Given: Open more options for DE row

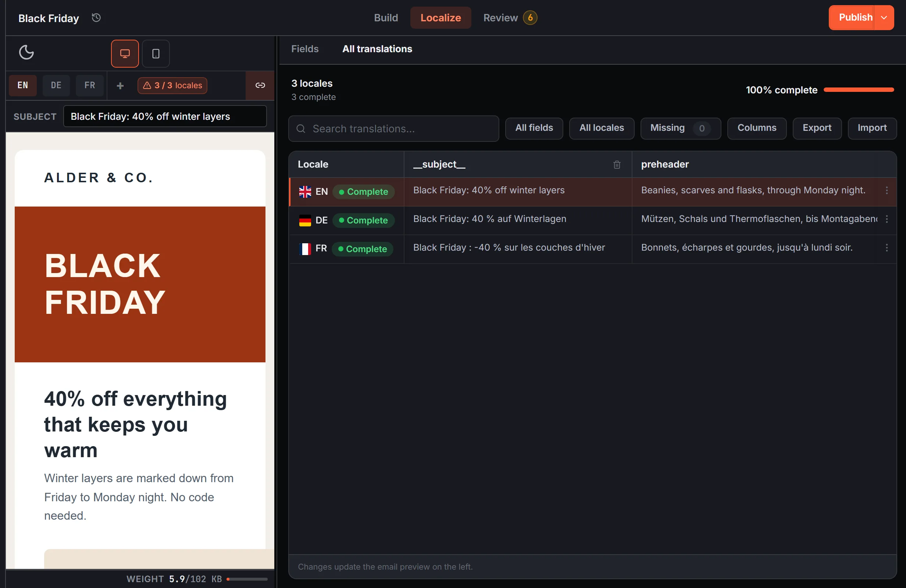Looking at the screenshot, I should click(887, 219).
